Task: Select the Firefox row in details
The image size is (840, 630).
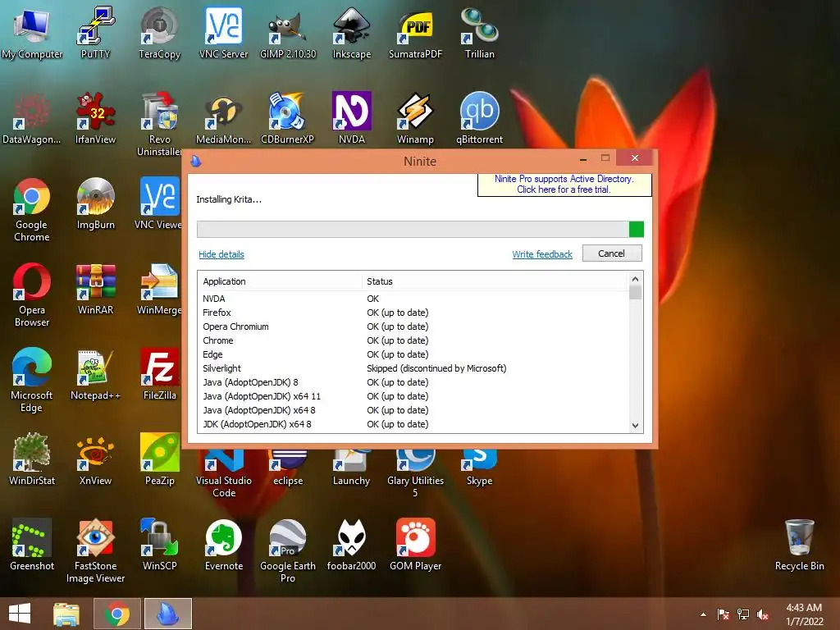Action: [x=413, y=313]
